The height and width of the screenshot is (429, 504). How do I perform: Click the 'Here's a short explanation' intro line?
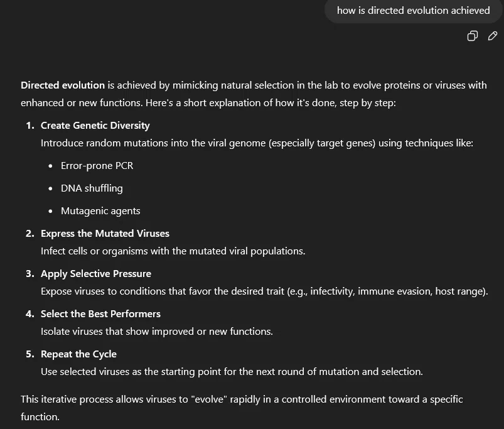[271, 103]
